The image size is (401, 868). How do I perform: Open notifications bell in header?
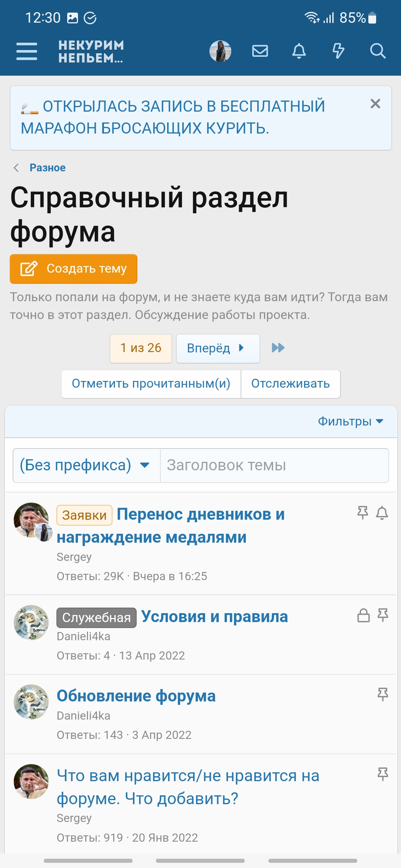[299, 51]
